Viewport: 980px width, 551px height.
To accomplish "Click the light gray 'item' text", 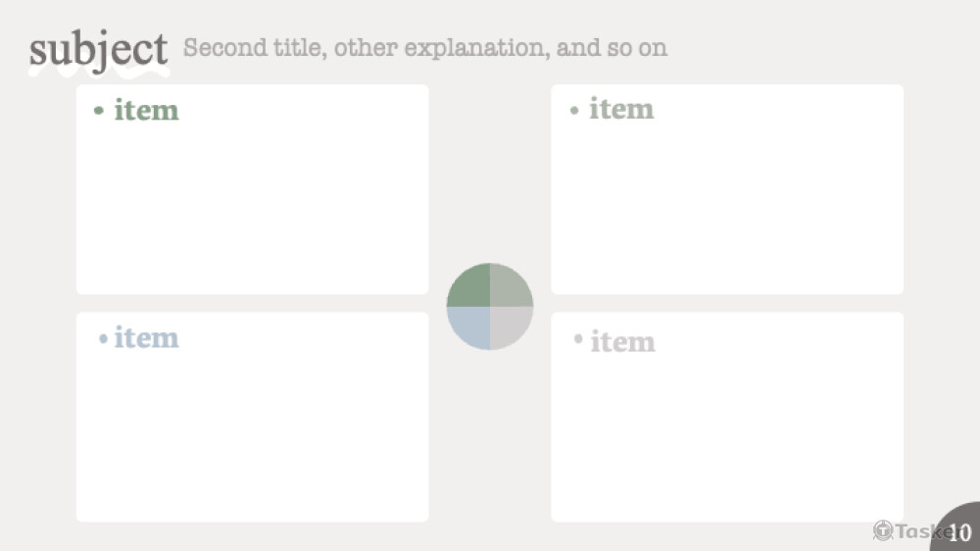I will 622,342.
